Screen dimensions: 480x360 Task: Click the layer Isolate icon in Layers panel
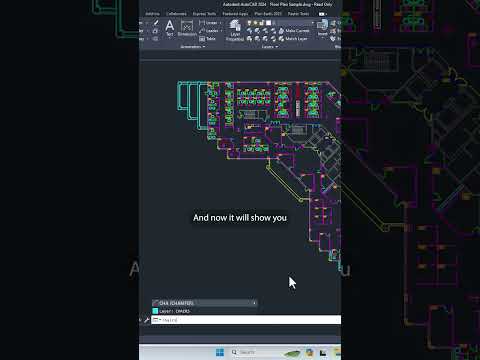coord(257,31)
